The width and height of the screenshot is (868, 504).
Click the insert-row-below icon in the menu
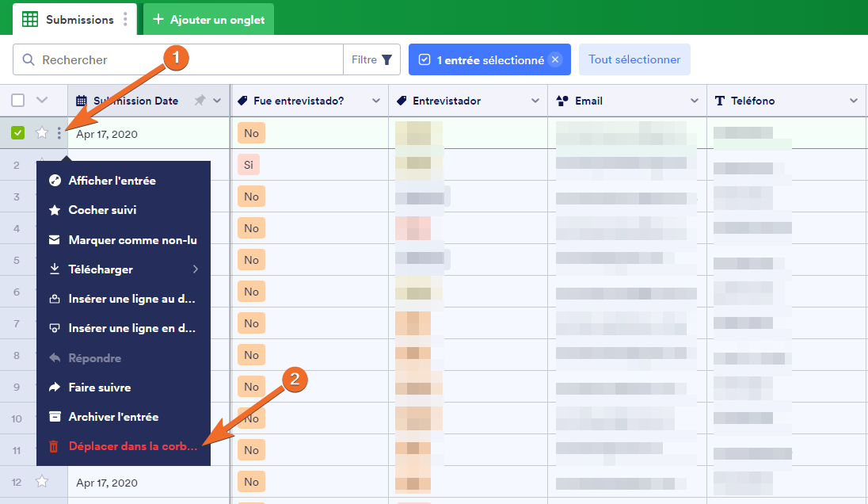click(x=54, y=328)
